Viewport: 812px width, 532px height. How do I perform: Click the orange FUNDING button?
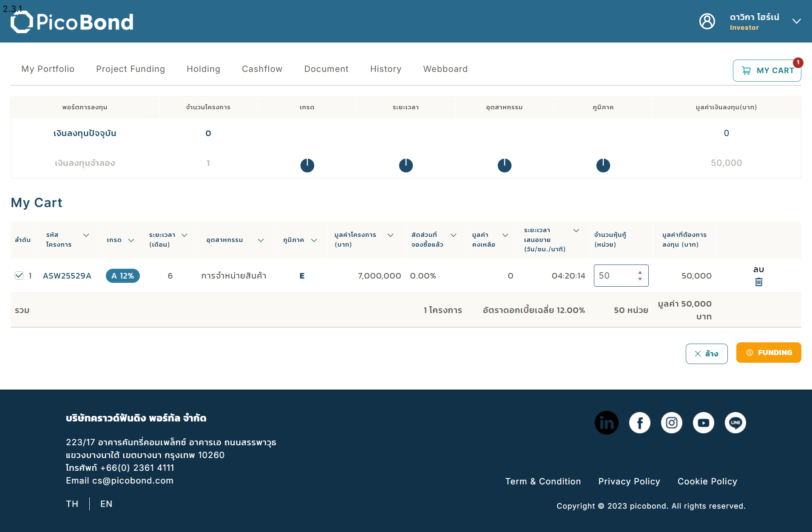click(x=768, y=353)
